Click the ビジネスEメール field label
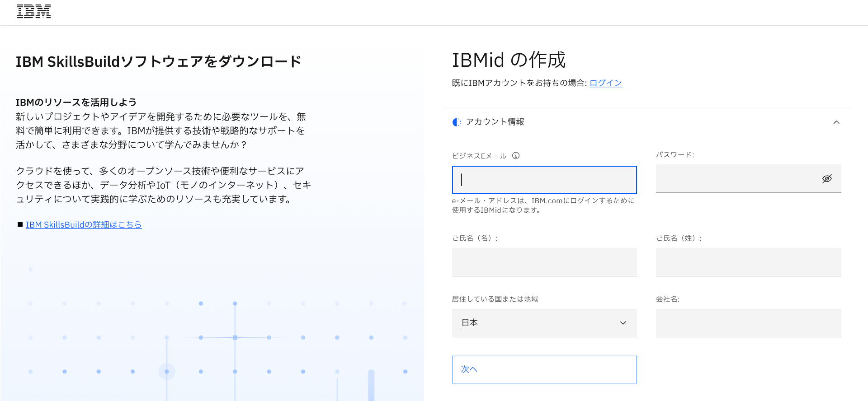This screenshot has width=868, height=401. (x=479, y=156)
